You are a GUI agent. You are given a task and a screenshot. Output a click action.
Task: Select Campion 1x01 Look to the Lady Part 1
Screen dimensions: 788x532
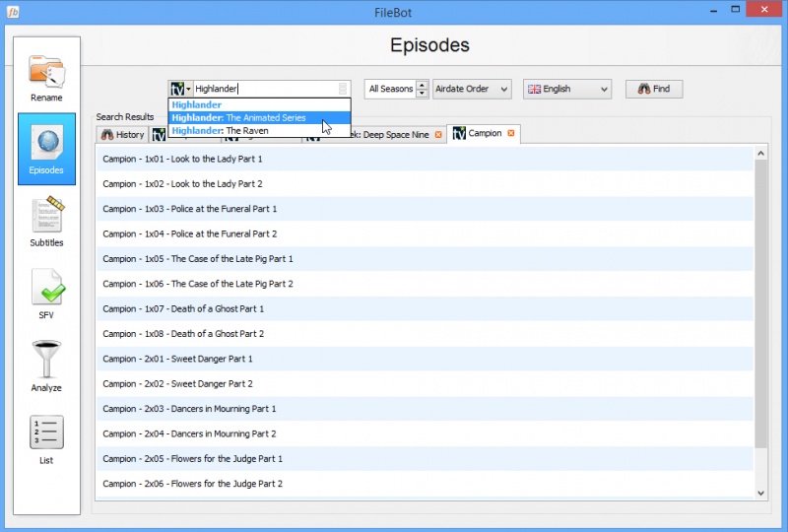[425, 159]
